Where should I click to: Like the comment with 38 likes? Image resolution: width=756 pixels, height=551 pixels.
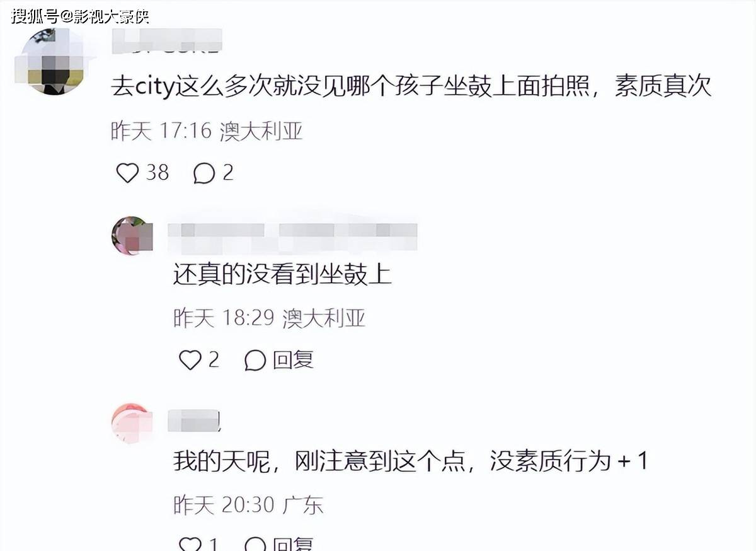coord(128,172)
